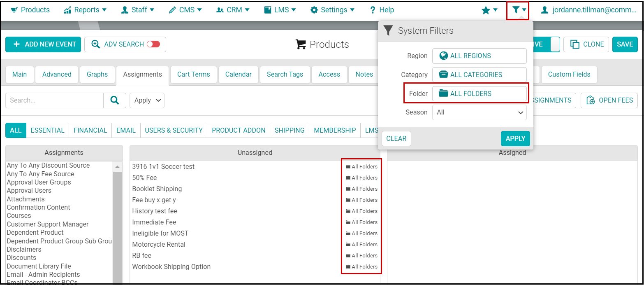Click the magnifying glass search button
This screenshot has height=285, width=644.
(x=115, y=100)
